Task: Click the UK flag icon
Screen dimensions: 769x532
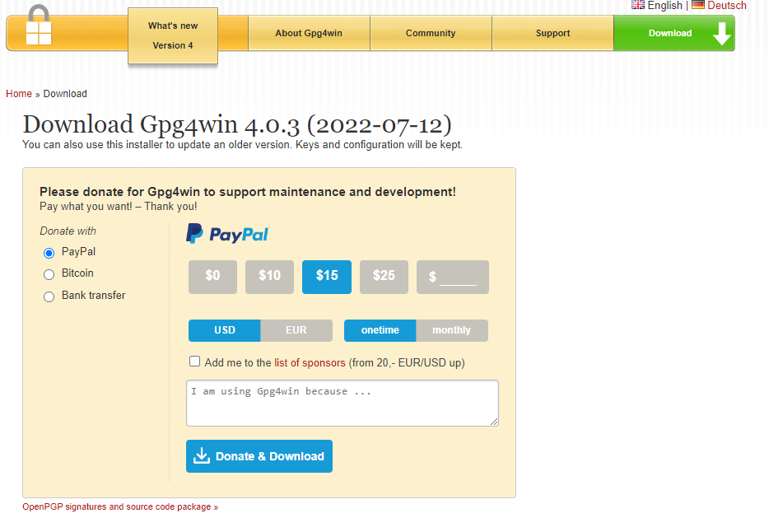Action: coord(638,5)
